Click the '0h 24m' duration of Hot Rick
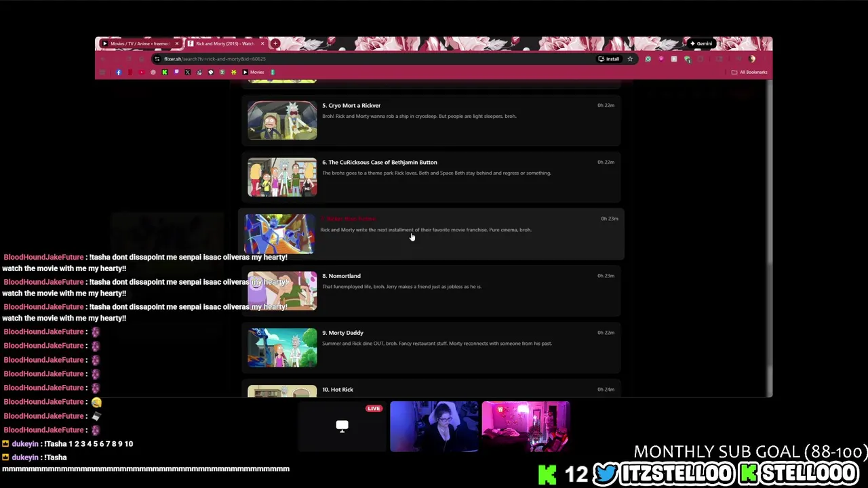The width and height of the screenshot is (868, 488). pyautogui.click(x=606, y=390)
